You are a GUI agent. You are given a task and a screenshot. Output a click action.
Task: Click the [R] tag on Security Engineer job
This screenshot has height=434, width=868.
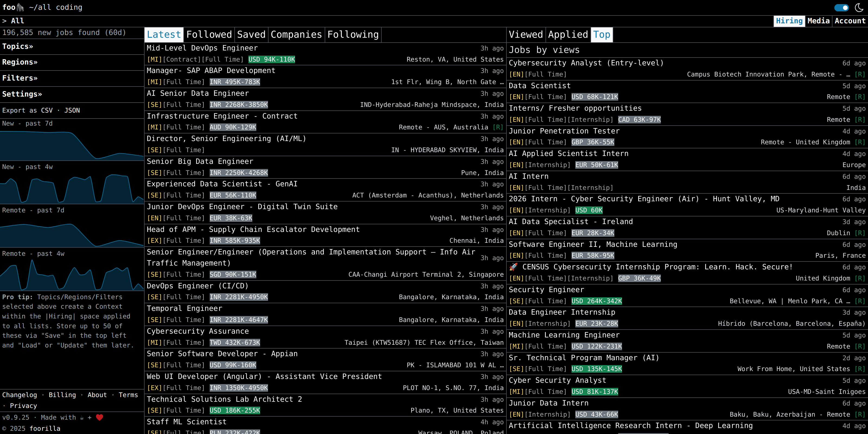click(x=860, y=301)
